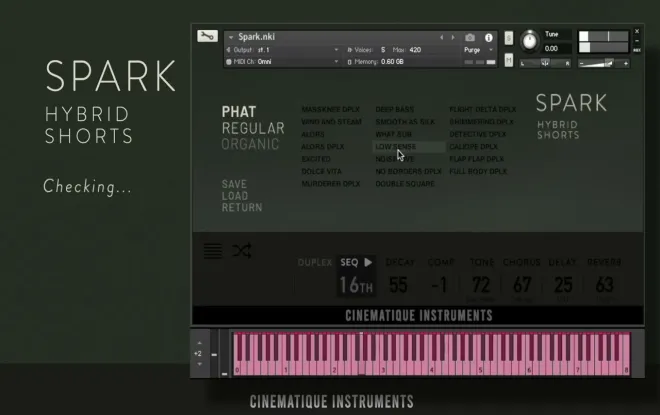Start the sequencer play arrow

click(x=368, y=262)
